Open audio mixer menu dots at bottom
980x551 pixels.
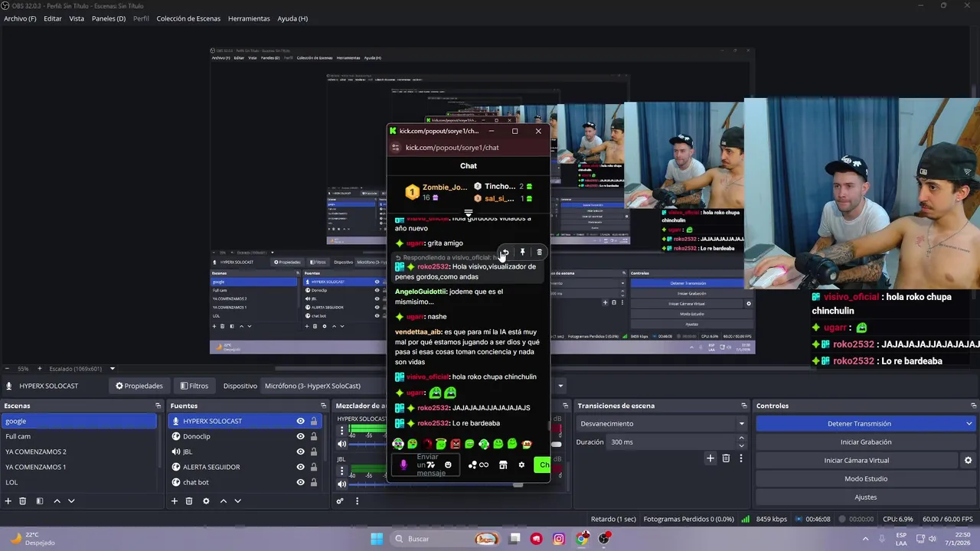[x=357, y=501]
